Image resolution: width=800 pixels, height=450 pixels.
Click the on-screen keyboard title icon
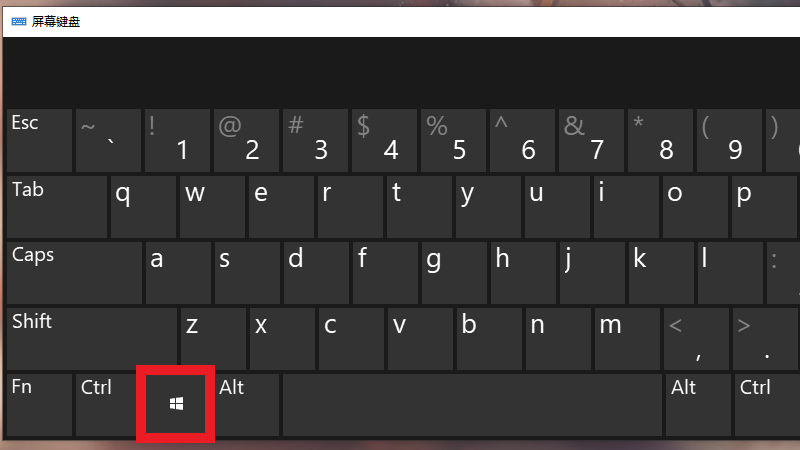[x=19, y=21]
